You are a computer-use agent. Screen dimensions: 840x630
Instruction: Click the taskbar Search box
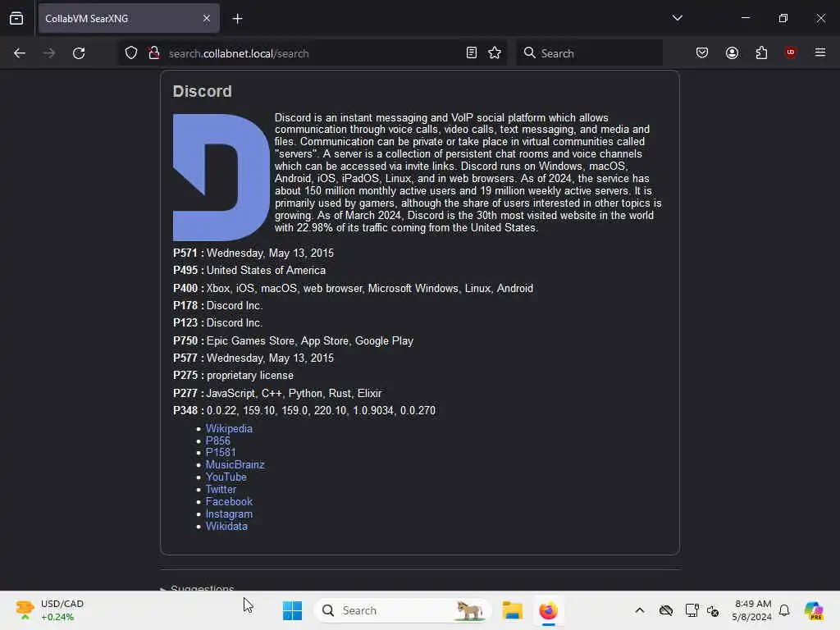(x=403, y=610)
